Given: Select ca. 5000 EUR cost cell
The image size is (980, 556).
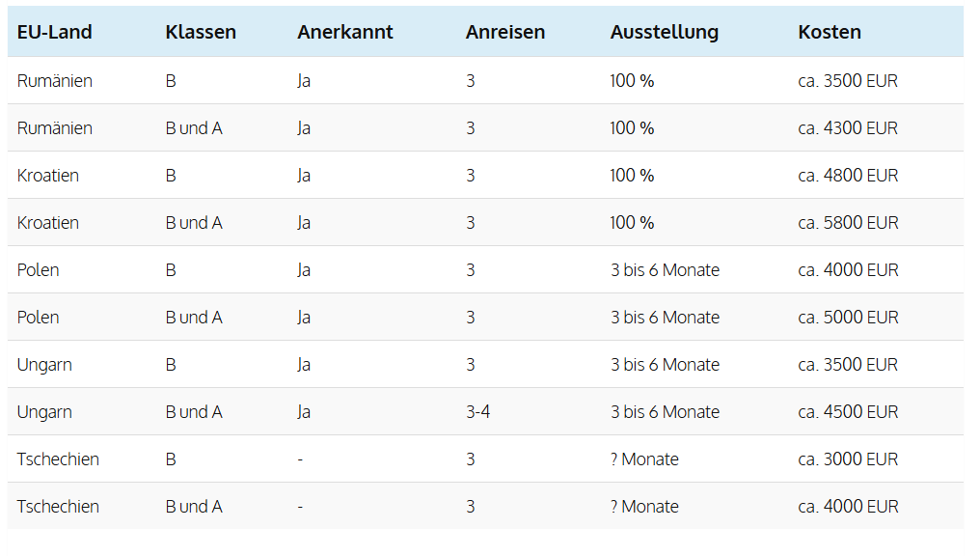Looking at the screenshot, I should point(848,318).
